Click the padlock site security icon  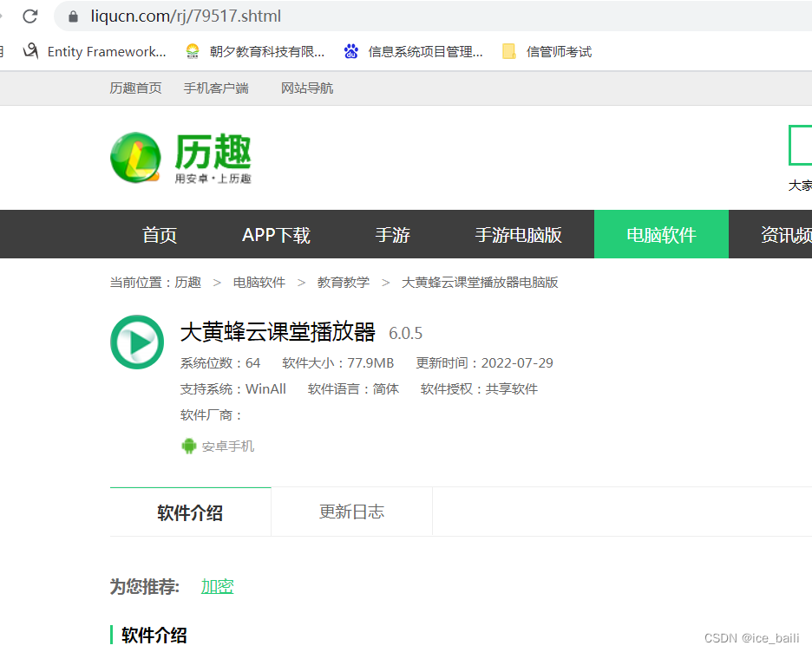click(73, 16)
